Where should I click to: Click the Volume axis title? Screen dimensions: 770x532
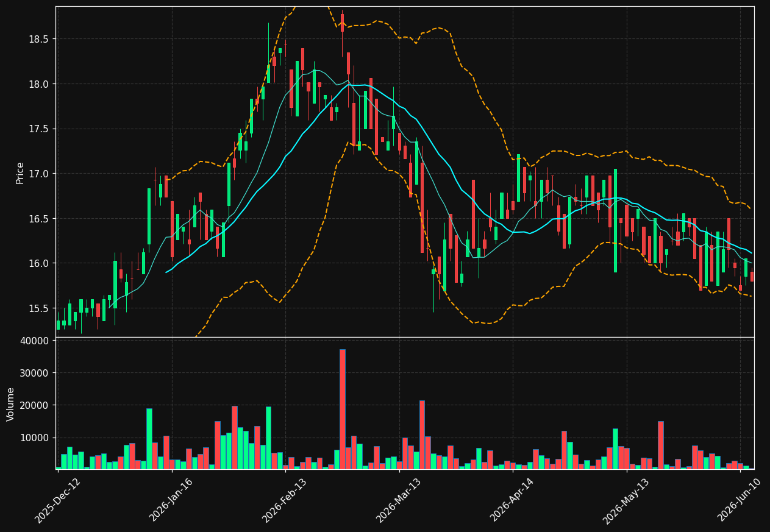11,404
